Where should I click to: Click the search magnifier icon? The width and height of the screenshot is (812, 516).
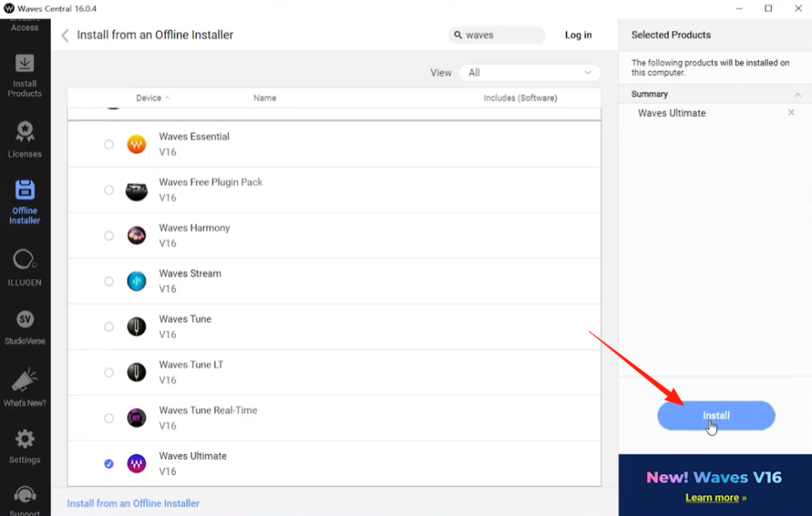click(458, 35)
